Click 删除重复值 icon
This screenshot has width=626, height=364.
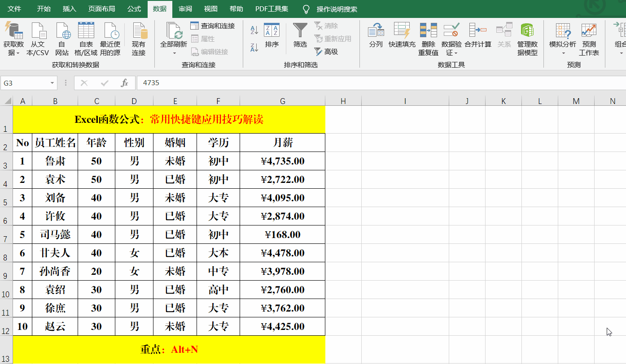pyautogui.click(x=429, y=30)
